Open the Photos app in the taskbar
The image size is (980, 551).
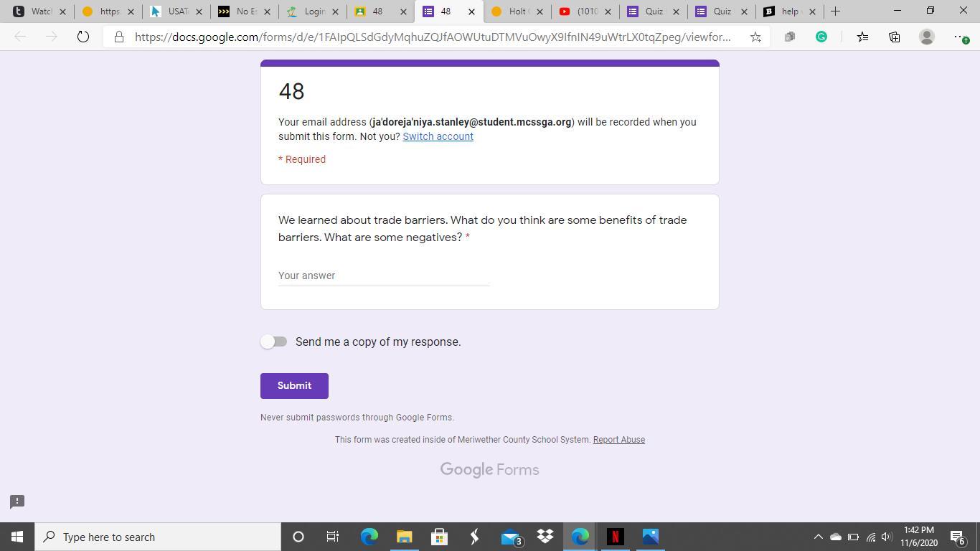(650, 537)
